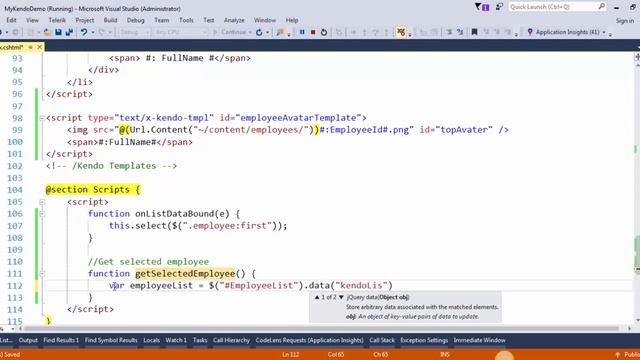The width and height of the screenshot is (640, 360).
Task: Toggle the pin on the .cshtml tab
Action: pyautogui.click(x=31, y=47)
